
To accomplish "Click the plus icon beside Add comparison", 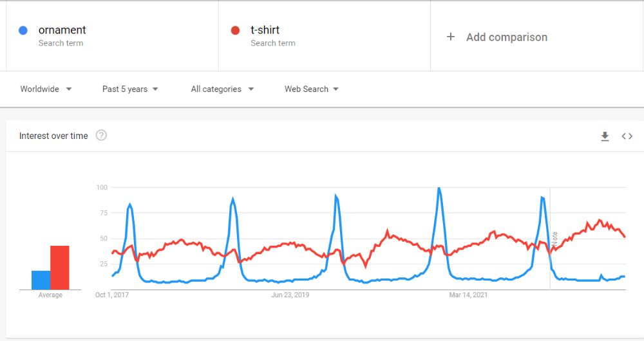I will (451, 37).
